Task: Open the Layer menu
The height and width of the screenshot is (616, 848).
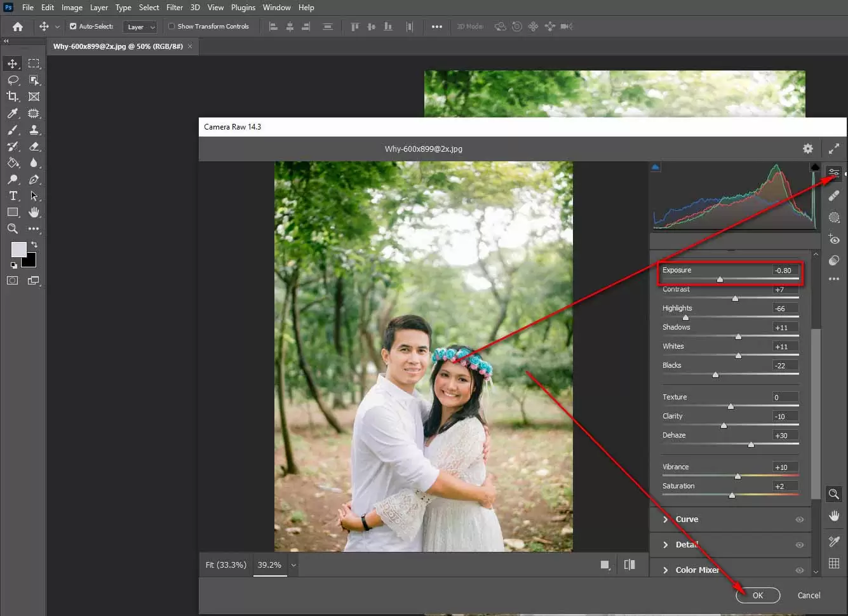Action: (98, 8)
